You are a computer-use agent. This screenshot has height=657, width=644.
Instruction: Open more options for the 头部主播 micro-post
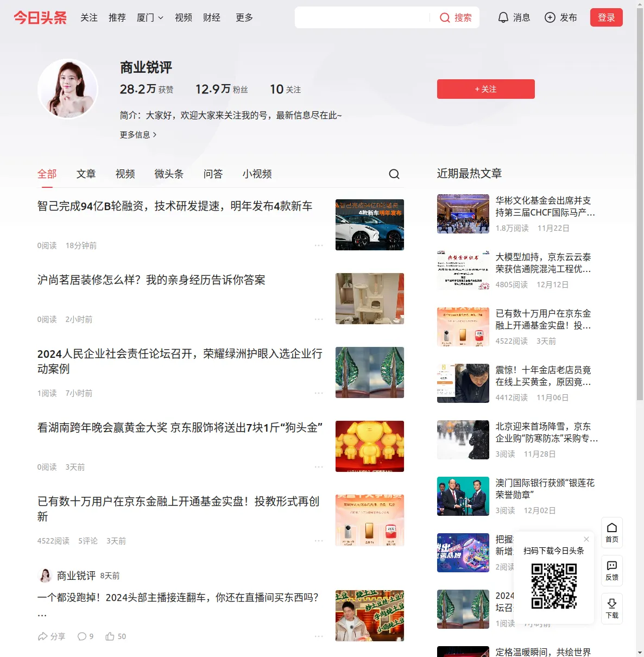pos(319,636)
